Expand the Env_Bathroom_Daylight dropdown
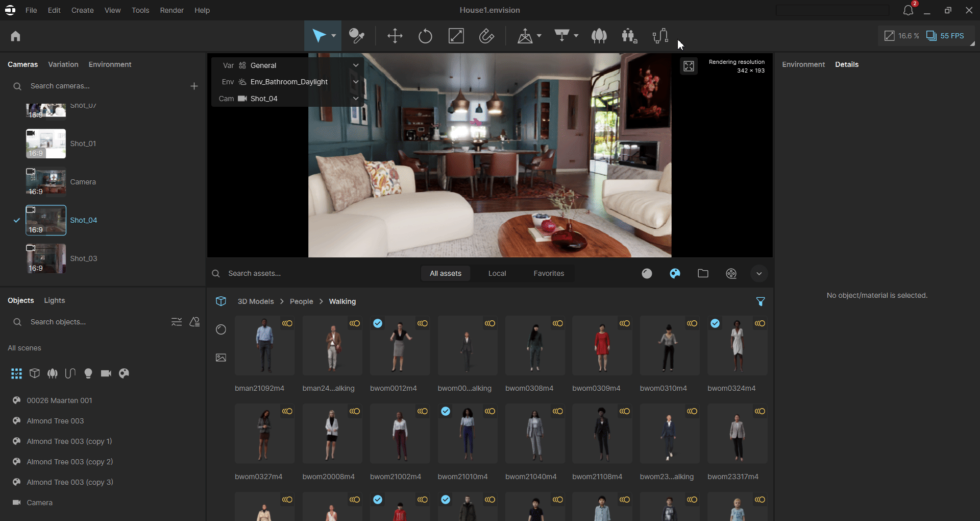 pyautogui.click(x=356, y=82)
